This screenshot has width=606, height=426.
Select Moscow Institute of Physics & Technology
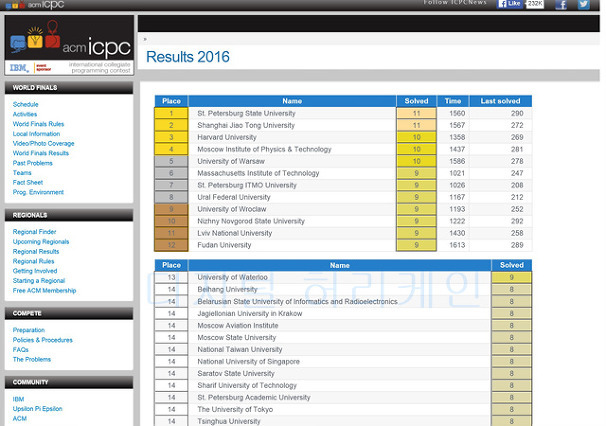click(343, 149)
